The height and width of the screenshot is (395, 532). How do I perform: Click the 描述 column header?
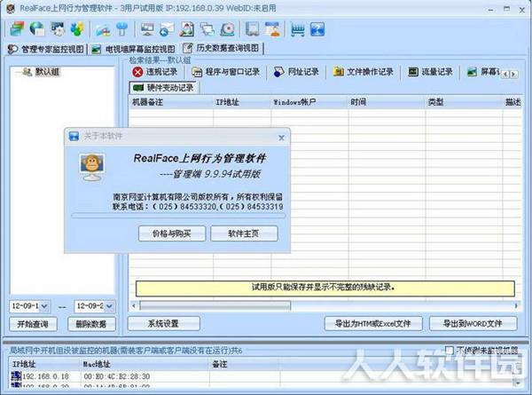(x=512, y=102)
